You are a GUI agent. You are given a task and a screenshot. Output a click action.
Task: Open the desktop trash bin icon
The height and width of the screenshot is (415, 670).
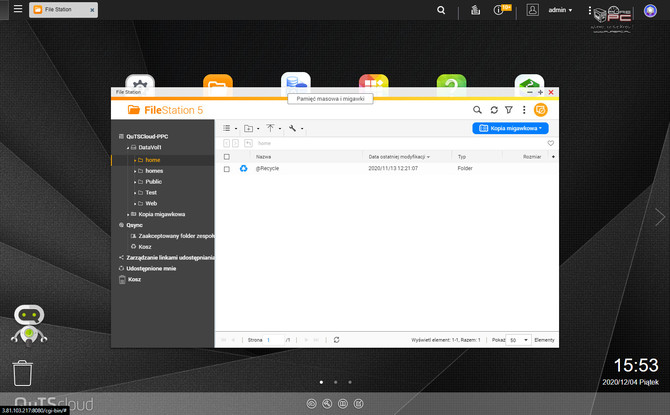point(22,373)
